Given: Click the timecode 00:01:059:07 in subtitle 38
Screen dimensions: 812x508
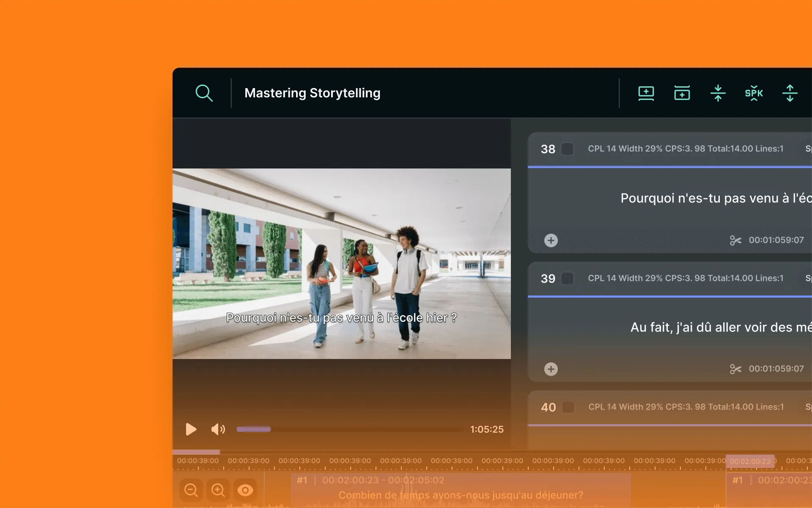Looking at the screenshot, I should pyautogui.click(x=776, y=240).
